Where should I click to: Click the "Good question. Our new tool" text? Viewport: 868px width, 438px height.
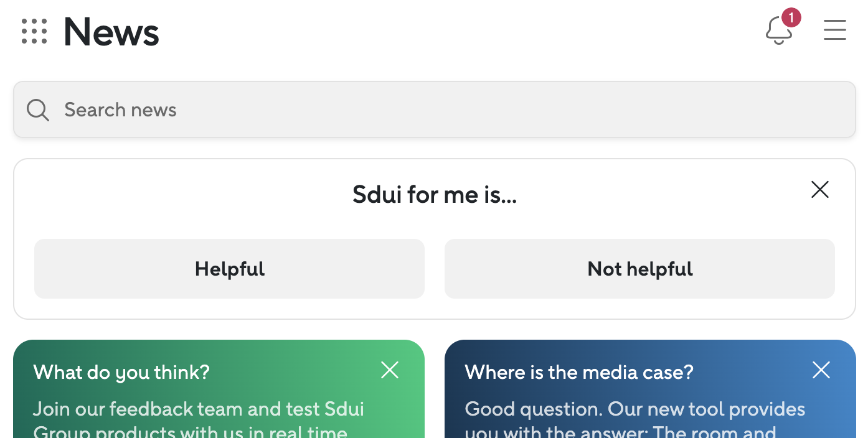[635, 409]
